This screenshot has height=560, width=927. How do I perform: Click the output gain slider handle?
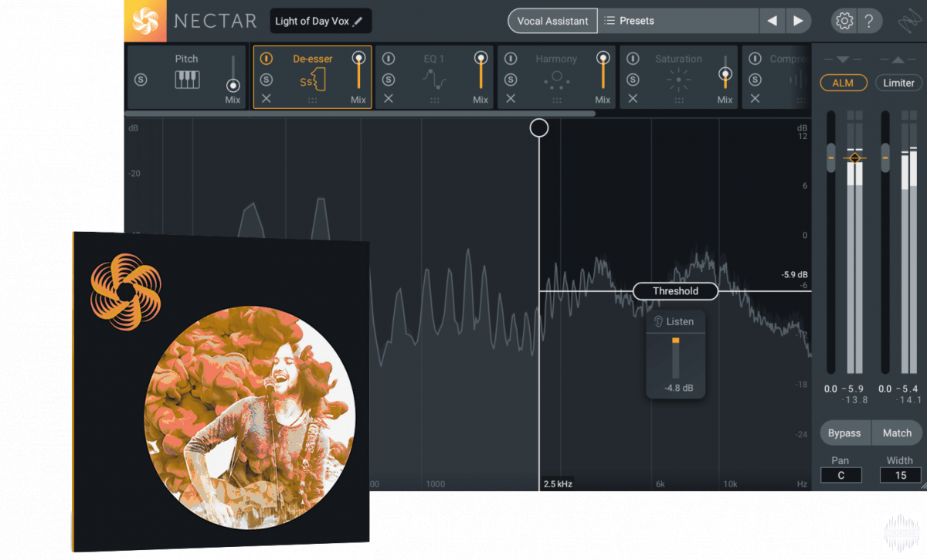tap(885, 157)
